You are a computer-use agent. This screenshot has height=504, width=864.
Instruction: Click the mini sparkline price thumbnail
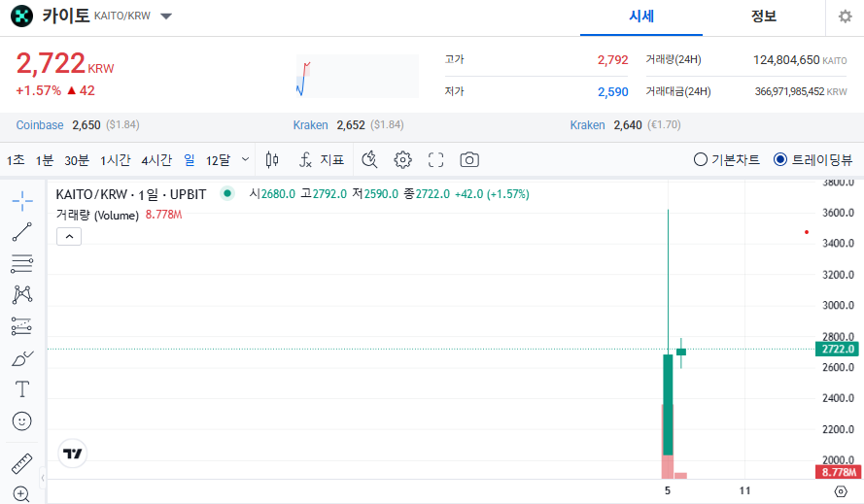[x=357, y=76]
